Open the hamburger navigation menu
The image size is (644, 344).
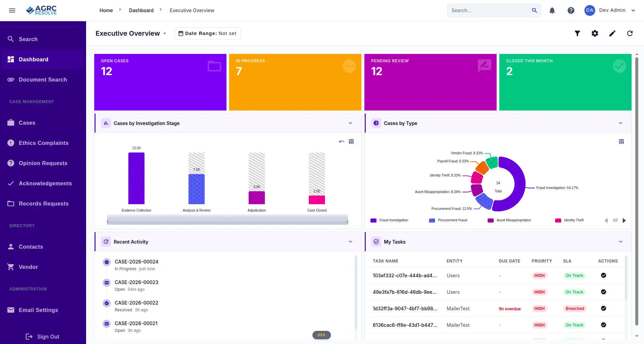[x=12, y=10]
